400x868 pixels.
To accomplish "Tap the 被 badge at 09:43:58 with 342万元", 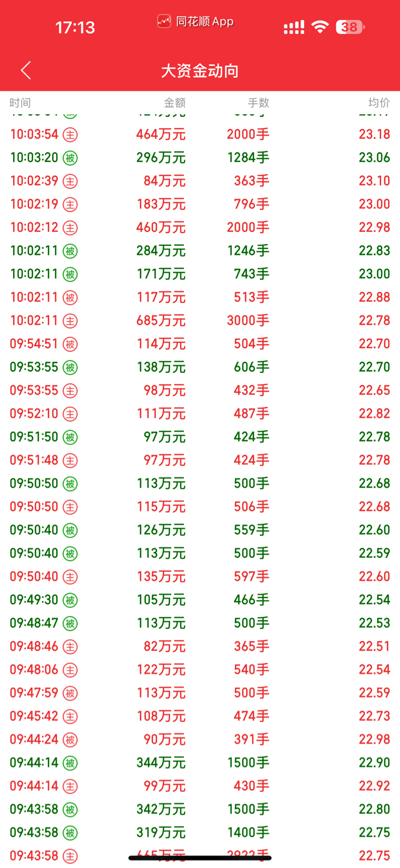I will pos(70,810).
